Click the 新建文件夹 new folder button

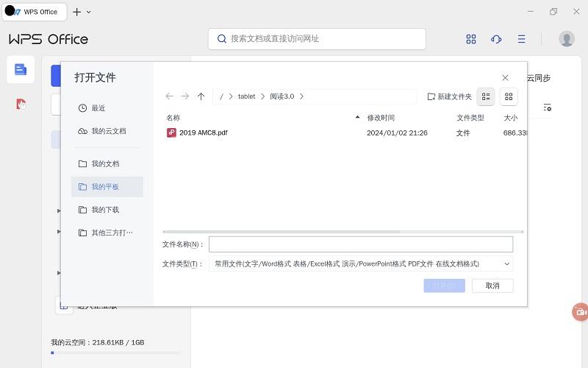[x=449, y=96]
